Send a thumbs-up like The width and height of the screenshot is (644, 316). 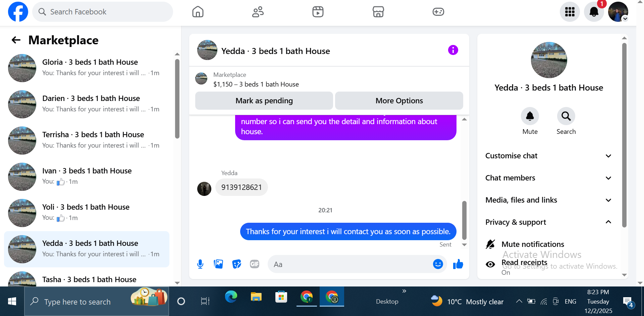tap(458, 264)
